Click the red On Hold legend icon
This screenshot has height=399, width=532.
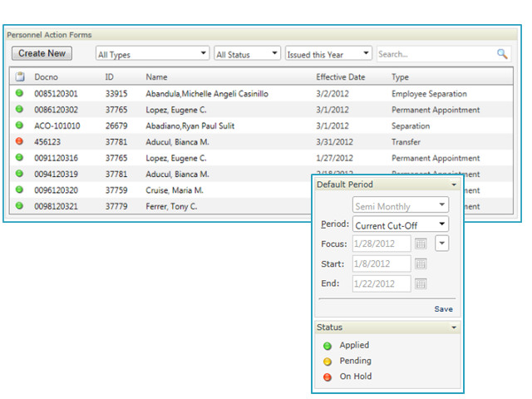coord(328,377)
